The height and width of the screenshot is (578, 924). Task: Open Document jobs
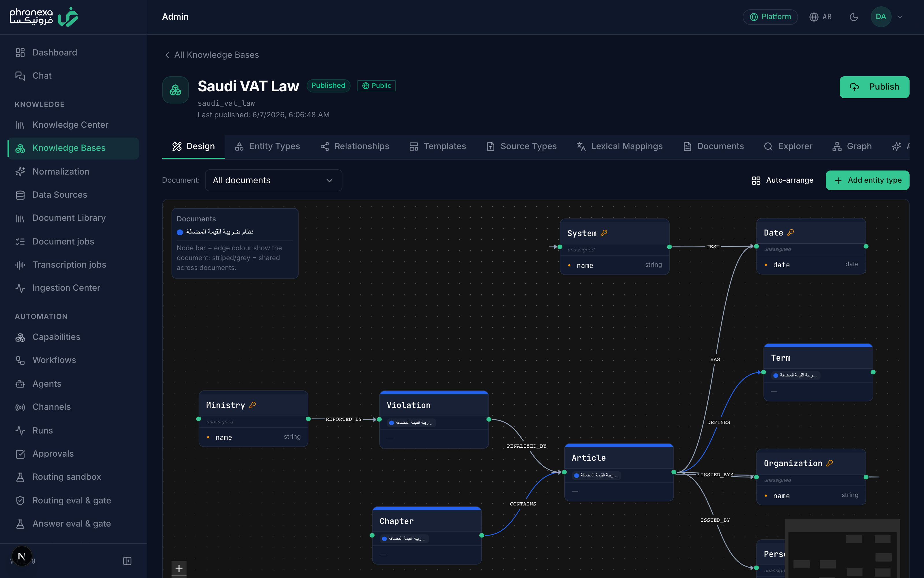click(x=73, y=242)
